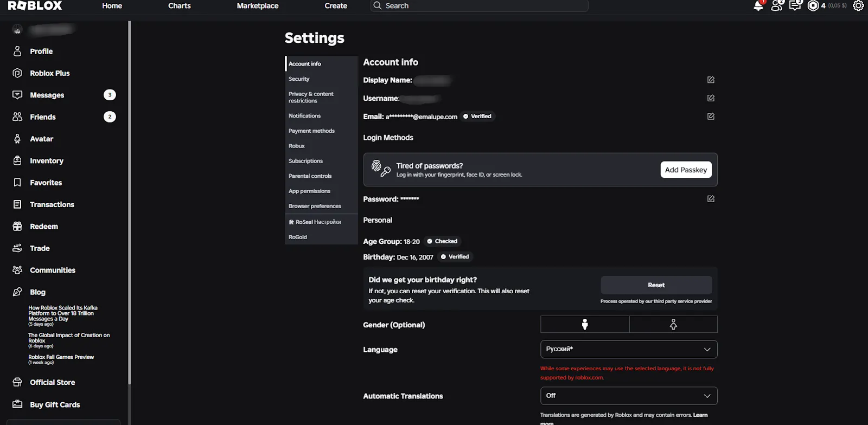Open chat messages icon in top bar
868x425 pixels.
[795, 6]
